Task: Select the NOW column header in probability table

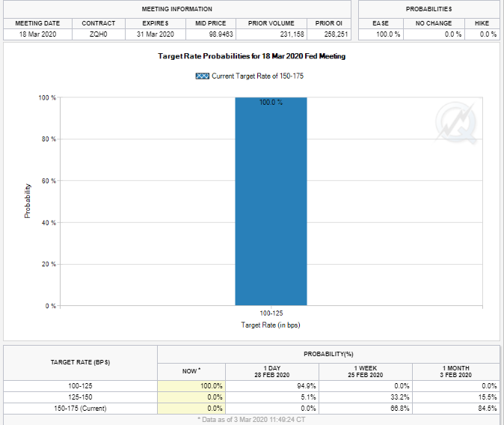Action: point(191,370)
